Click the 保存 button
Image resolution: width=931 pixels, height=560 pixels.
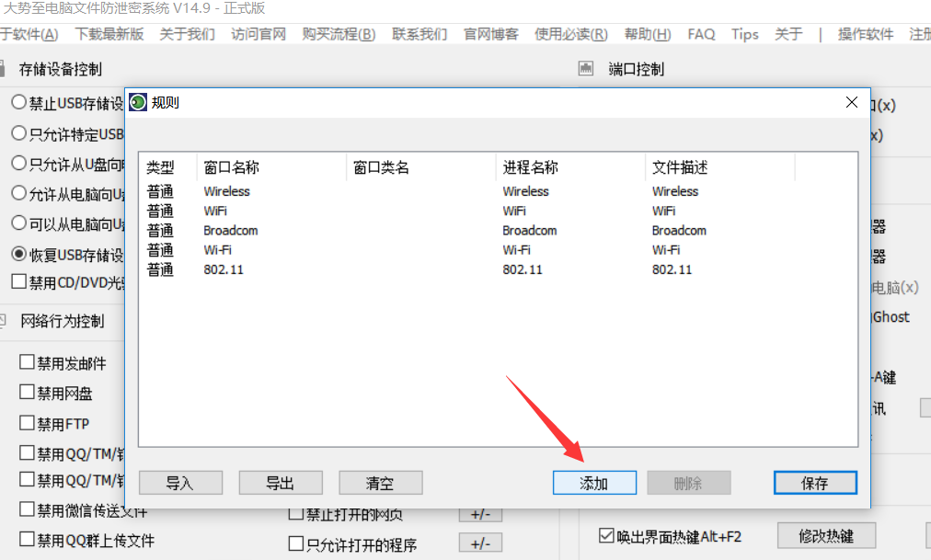point(815,483)
